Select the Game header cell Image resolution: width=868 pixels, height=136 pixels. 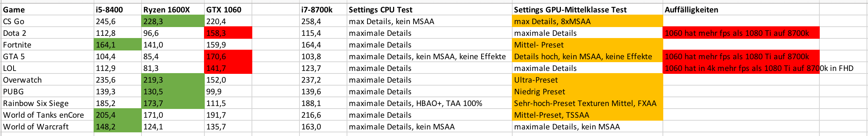(48, 10)
